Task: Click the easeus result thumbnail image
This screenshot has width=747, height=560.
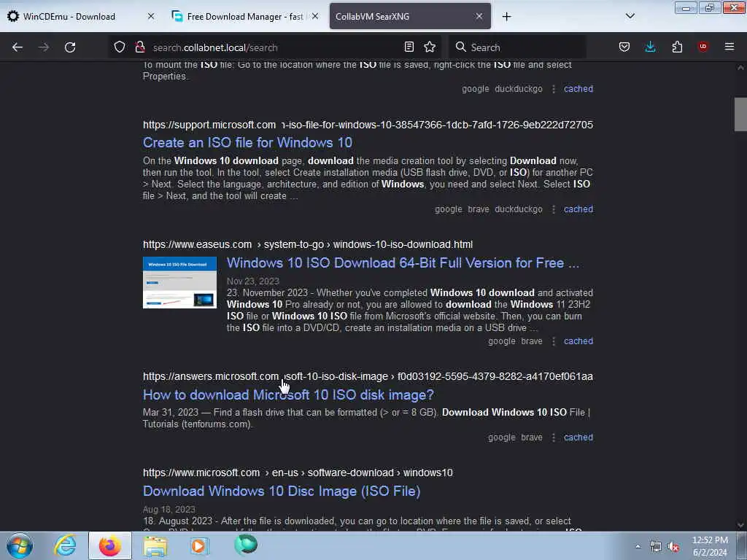Action: 179,282
